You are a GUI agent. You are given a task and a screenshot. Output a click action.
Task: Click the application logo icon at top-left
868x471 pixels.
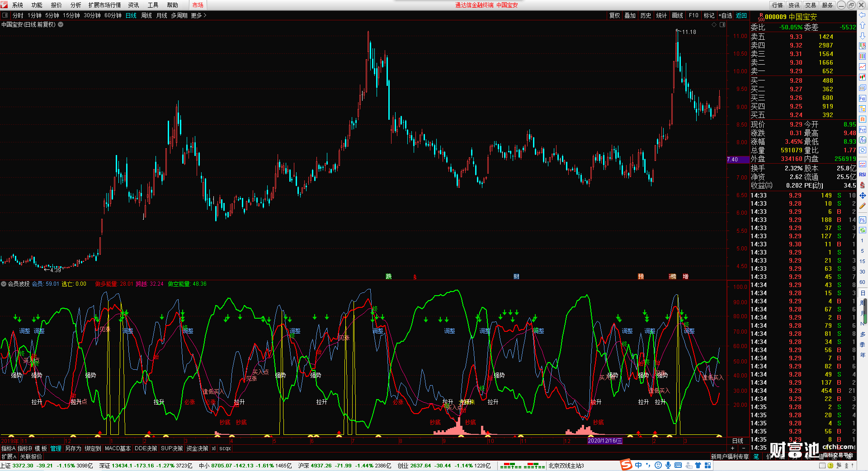click(5, 5)
